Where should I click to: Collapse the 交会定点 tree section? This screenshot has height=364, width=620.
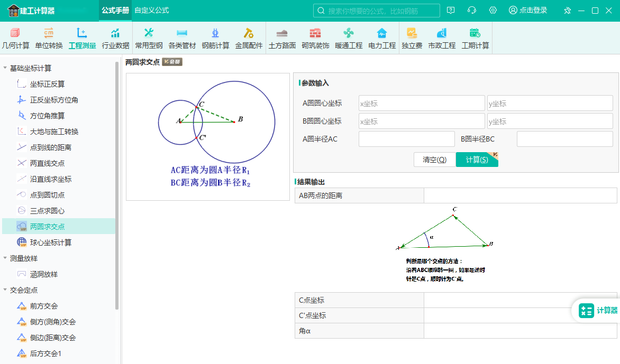pyautogui.click(x=5, y=290)
